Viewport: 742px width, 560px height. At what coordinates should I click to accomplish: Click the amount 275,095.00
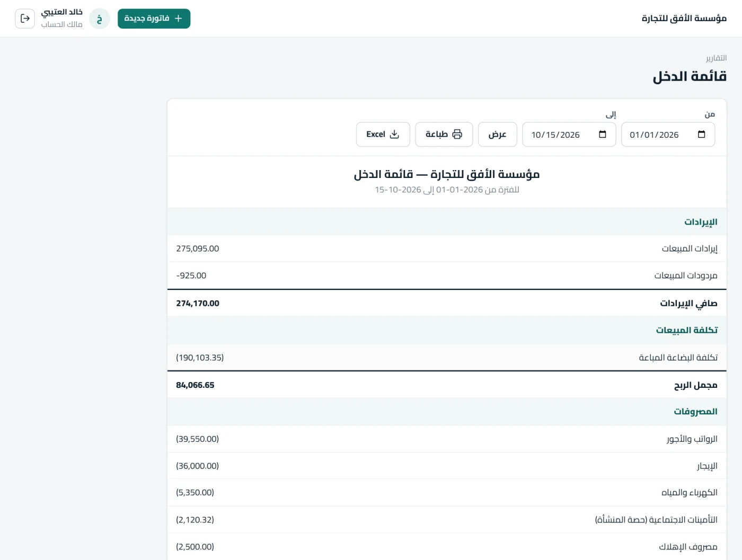click(198, 248)
